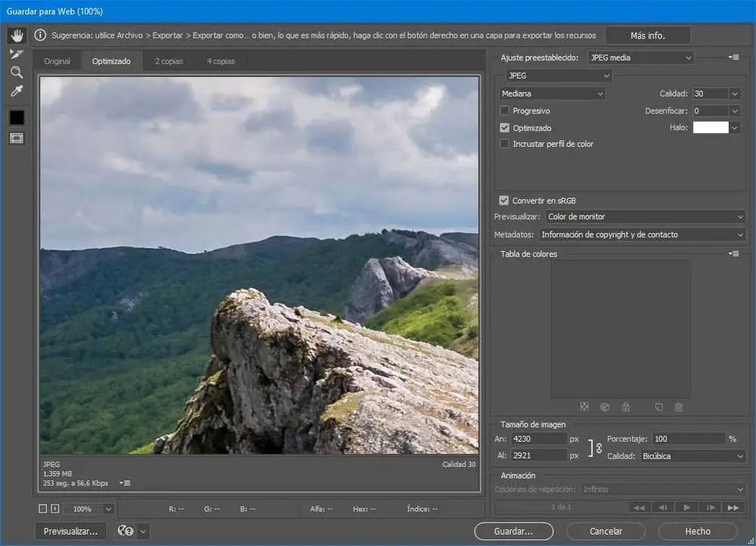Click the delete color trash icon
Viewport: 756px width, 546px height.
click(678, 407)
